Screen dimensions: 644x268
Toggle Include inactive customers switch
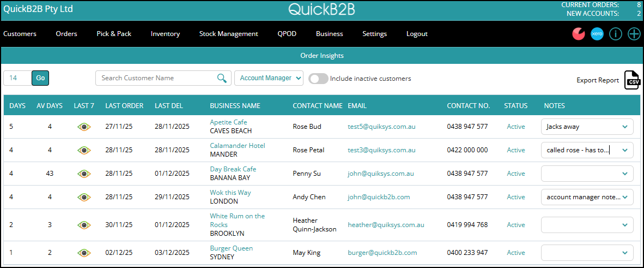(318, 79)
